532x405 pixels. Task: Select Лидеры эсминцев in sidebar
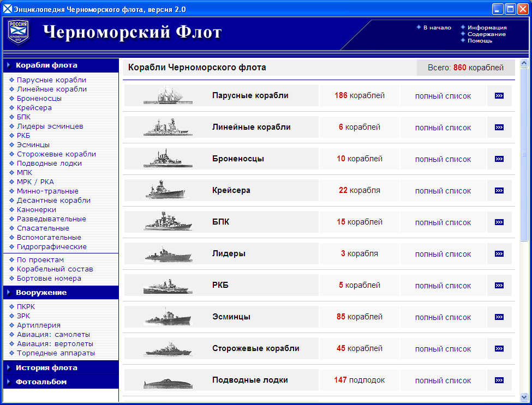pyautogui.click(x=50, y=126)
